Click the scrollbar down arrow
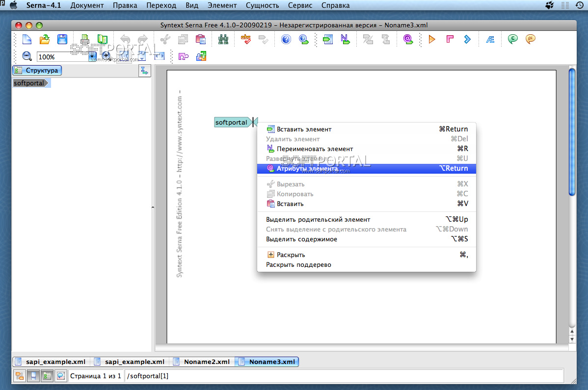588x390 pixels. (x=572, y=339)
